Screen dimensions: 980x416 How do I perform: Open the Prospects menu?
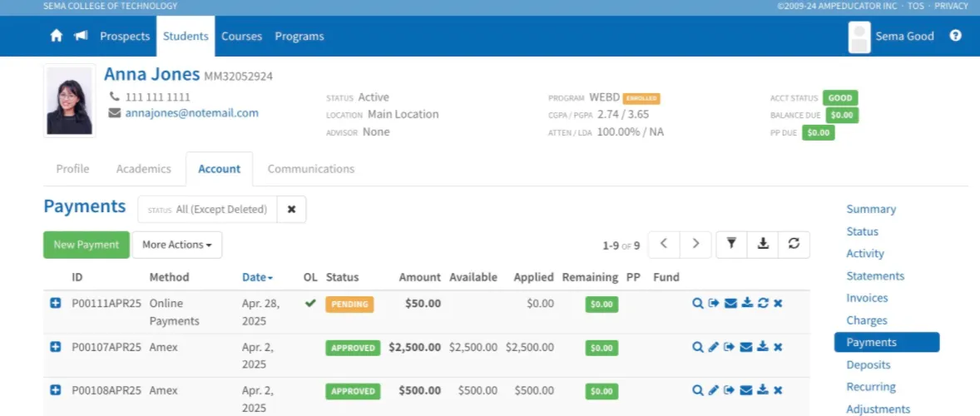tap(125, 37)
